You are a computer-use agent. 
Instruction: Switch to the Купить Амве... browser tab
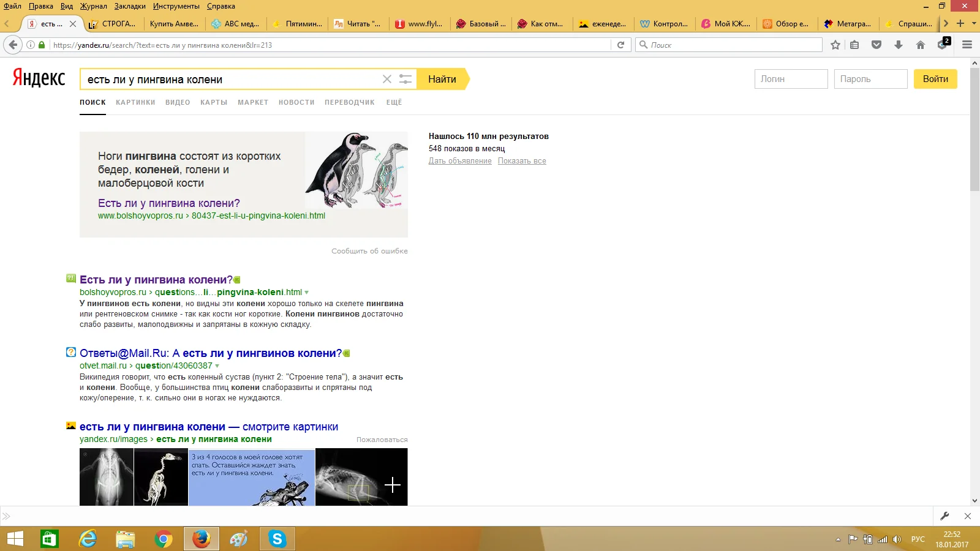pyautogui.click(x=175, y=24)
